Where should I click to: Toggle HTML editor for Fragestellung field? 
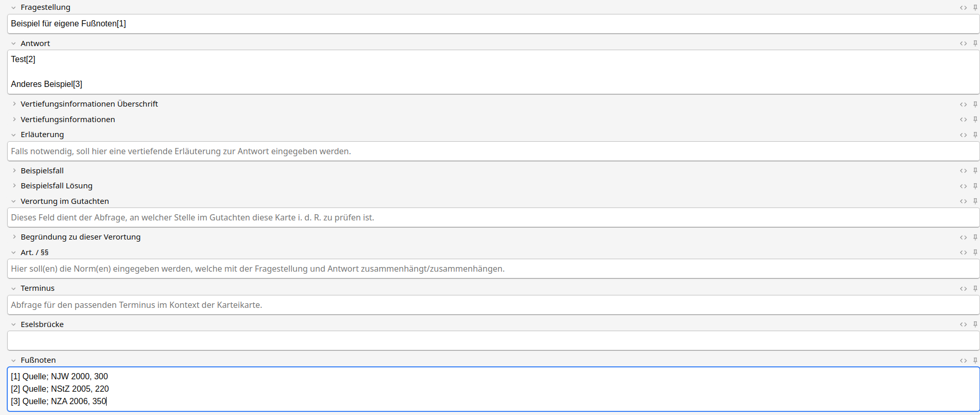pos(963,8)
